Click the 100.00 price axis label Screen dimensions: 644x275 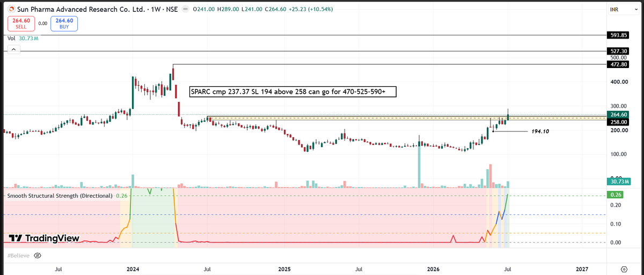click(618, 154)
